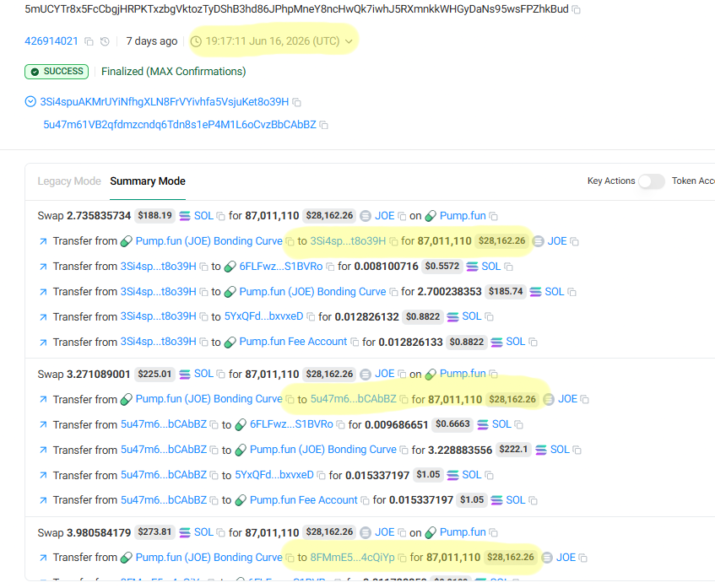Toggle the Key Actions switch
Viewport: 715px width, 588px height.
[651, 181]
